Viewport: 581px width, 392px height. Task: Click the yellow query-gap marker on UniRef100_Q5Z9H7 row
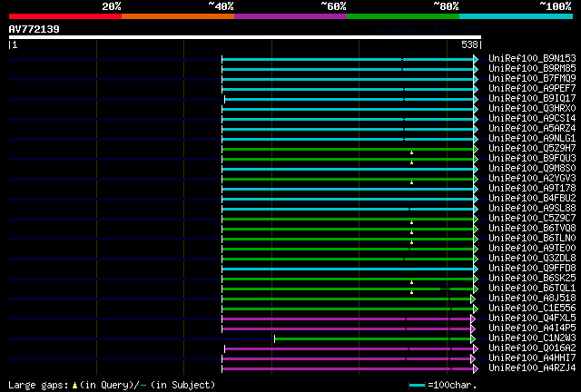(411, 152)
